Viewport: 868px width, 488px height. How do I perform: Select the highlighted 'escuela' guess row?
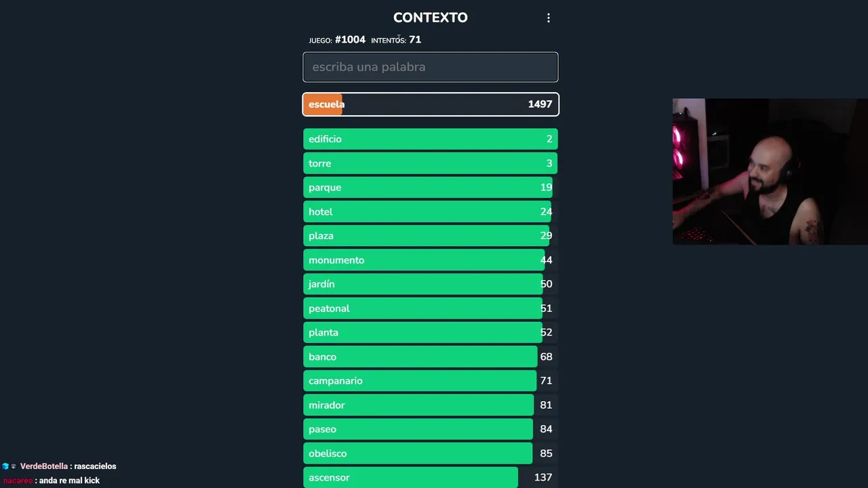[430, 104]
